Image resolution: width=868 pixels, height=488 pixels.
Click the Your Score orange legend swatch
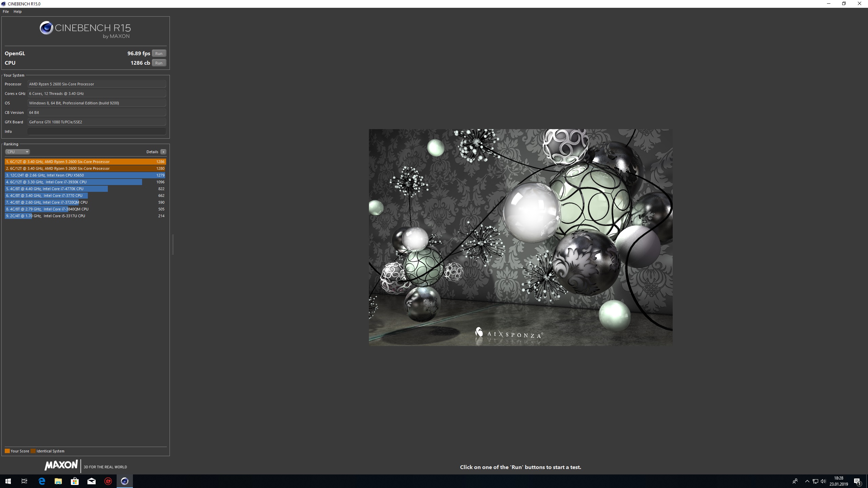[7, 451]
